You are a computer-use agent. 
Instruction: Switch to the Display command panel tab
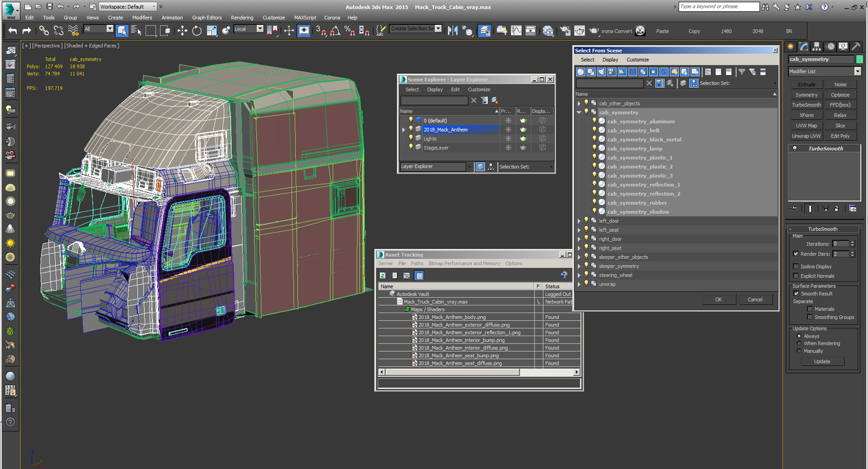pyautogui.click(x=843, y=46)
